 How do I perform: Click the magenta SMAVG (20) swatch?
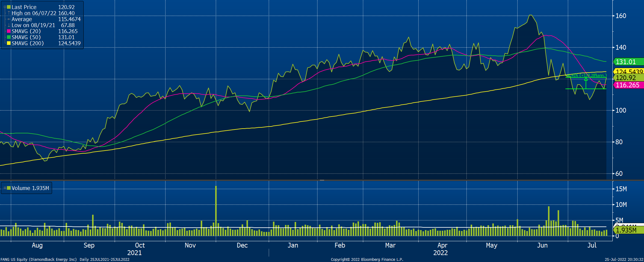[x=9, y=31]
